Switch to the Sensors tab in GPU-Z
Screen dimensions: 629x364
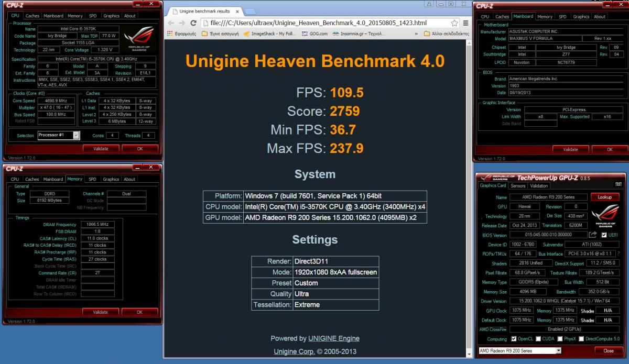pos(518,185)
